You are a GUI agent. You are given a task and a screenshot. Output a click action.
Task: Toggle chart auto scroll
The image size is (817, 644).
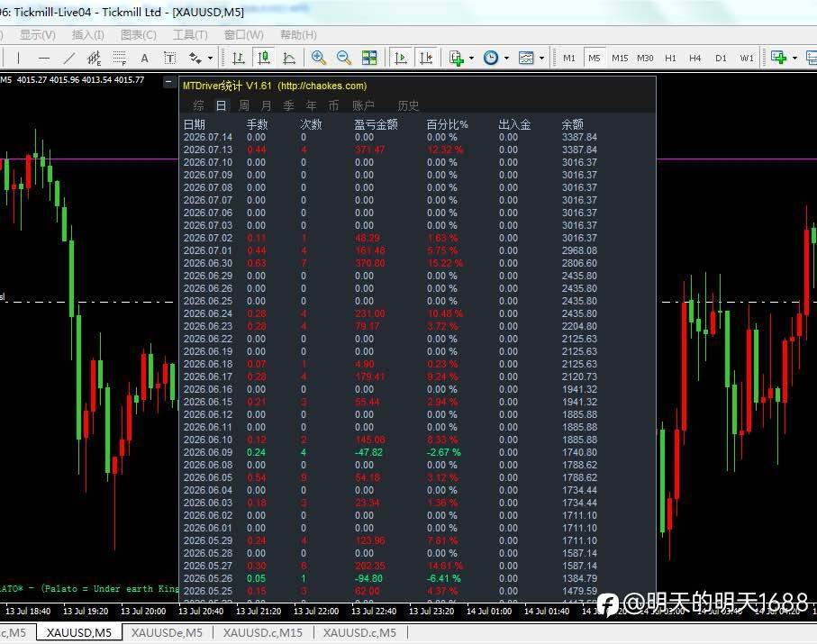point(401,58)
